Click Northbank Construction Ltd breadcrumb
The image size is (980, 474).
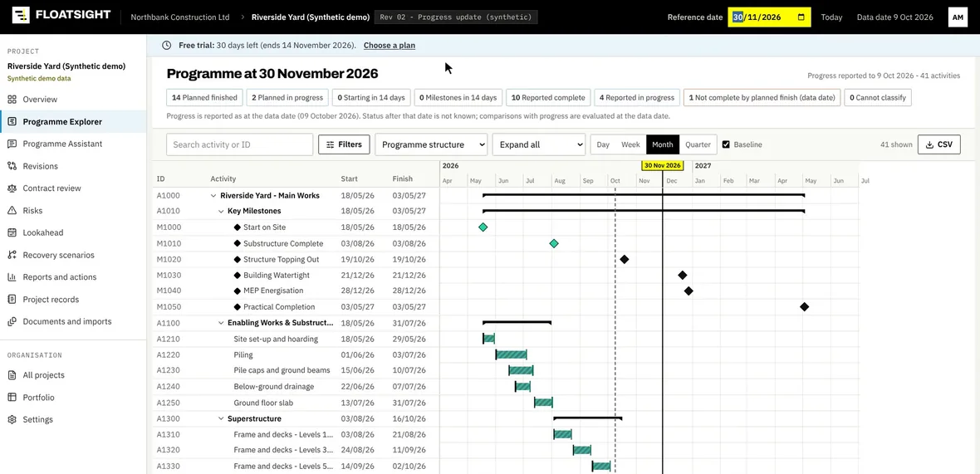pos(180,17)
